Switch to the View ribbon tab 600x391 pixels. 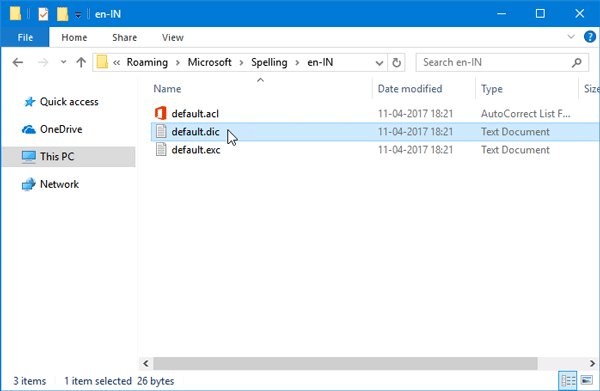pos(173,37)
